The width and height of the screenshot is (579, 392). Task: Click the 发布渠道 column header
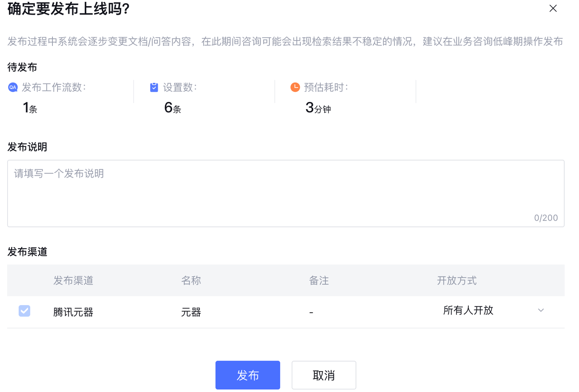(73, 280)
